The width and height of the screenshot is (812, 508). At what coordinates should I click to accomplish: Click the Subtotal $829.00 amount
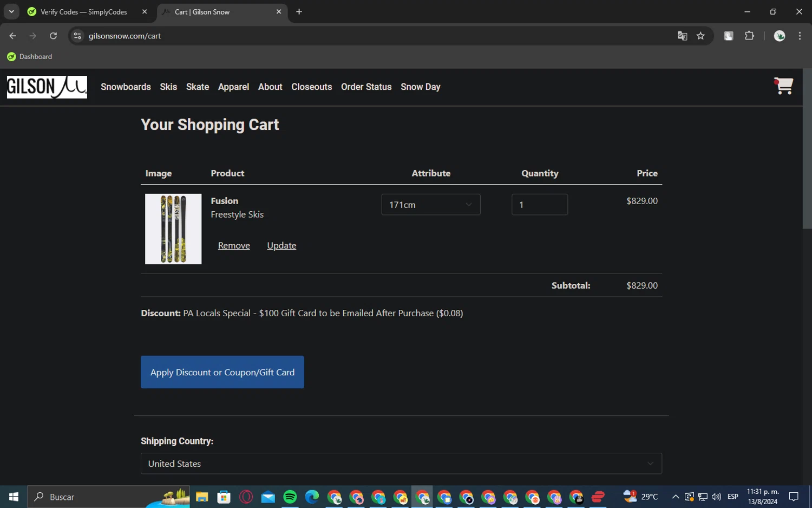(642, 285)
